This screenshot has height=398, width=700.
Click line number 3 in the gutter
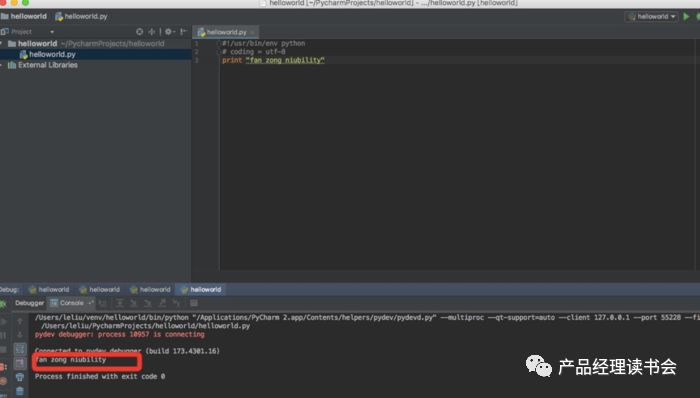tap(196, 60)
